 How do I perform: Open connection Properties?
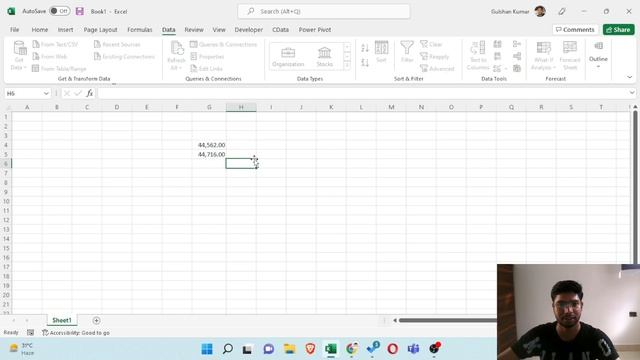pos(207,56)
